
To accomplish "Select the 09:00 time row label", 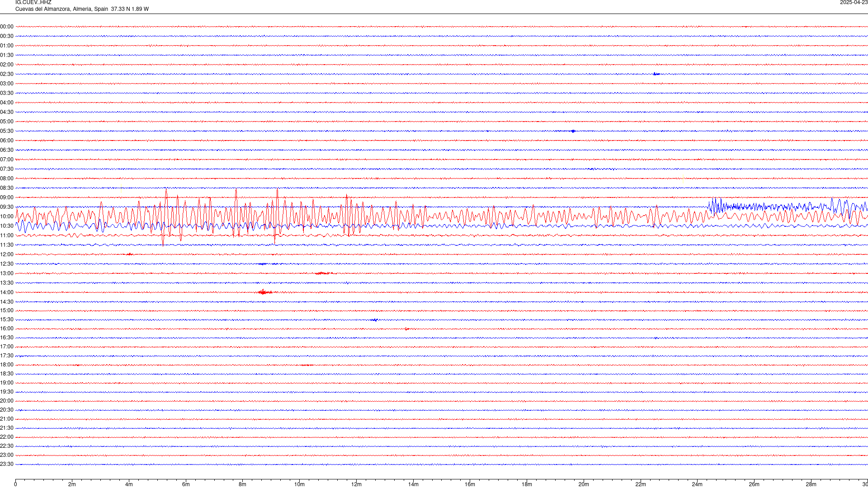I will click(7, 197).
